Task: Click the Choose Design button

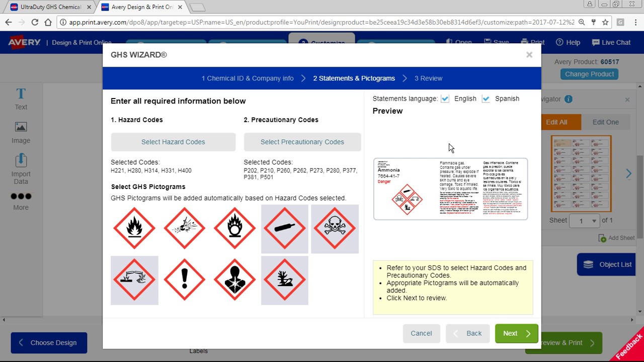Action: pos(49,343)
